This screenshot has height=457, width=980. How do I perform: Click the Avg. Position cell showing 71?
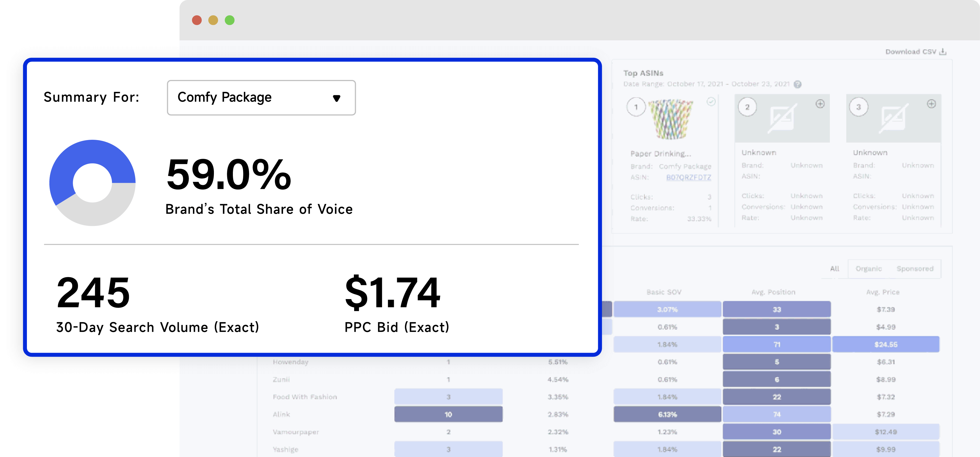777,344
